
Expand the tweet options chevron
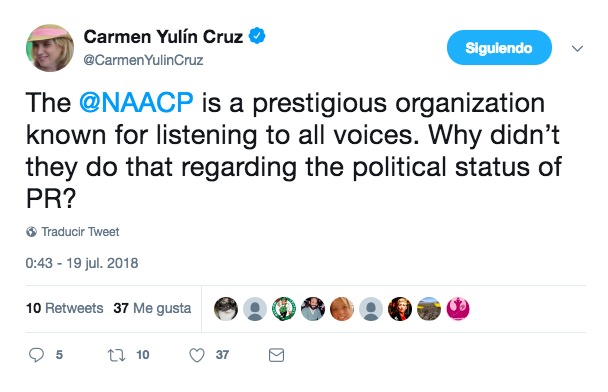pos(577,48)
